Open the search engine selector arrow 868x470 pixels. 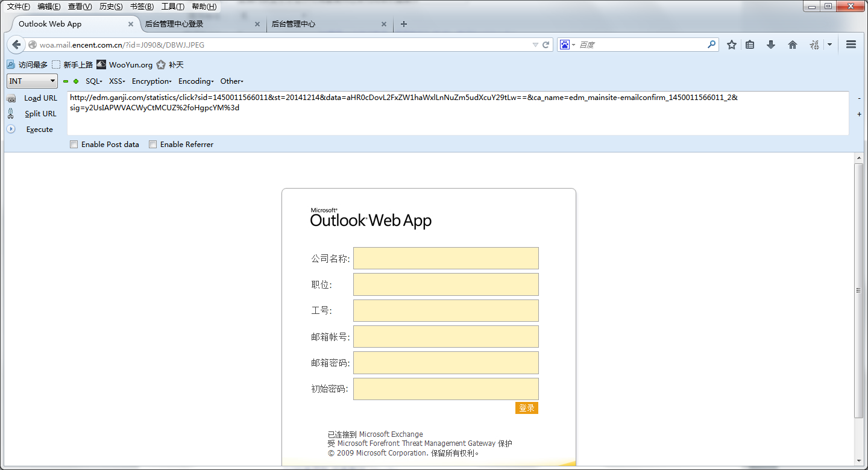point(573,45)
